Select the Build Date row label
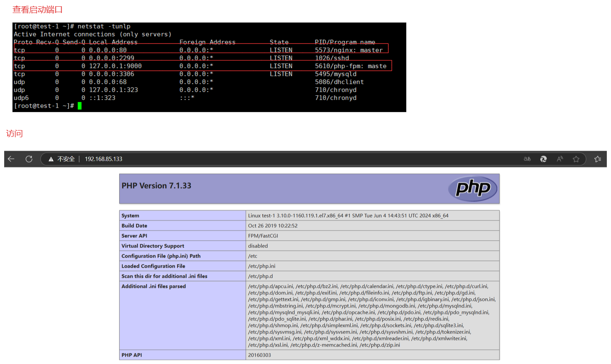611x364 pixels. coord(134,226)
